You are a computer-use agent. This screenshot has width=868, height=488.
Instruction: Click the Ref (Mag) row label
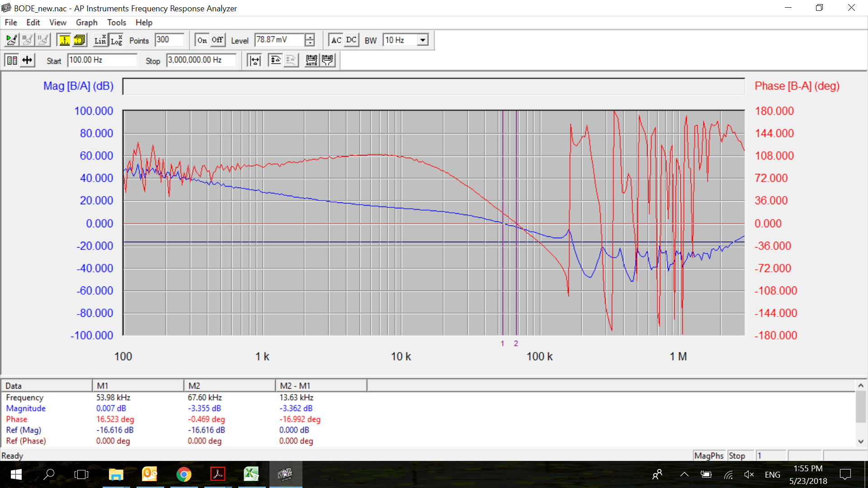(24, 430)
